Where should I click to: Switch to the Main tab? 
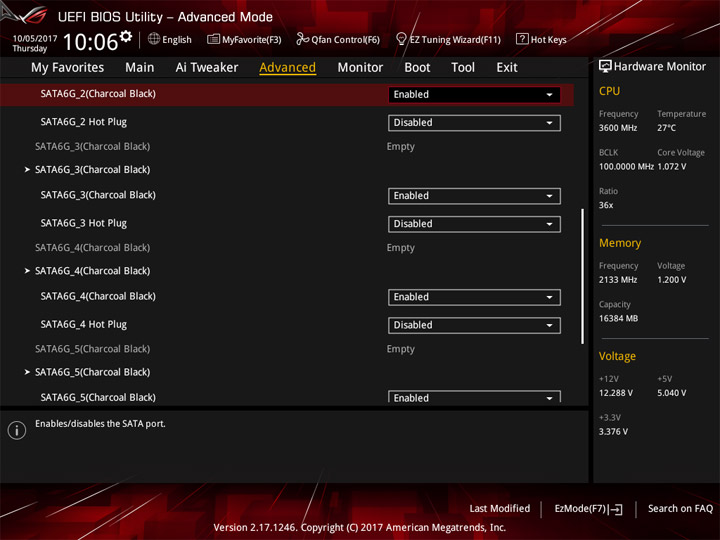pos(140,68)
